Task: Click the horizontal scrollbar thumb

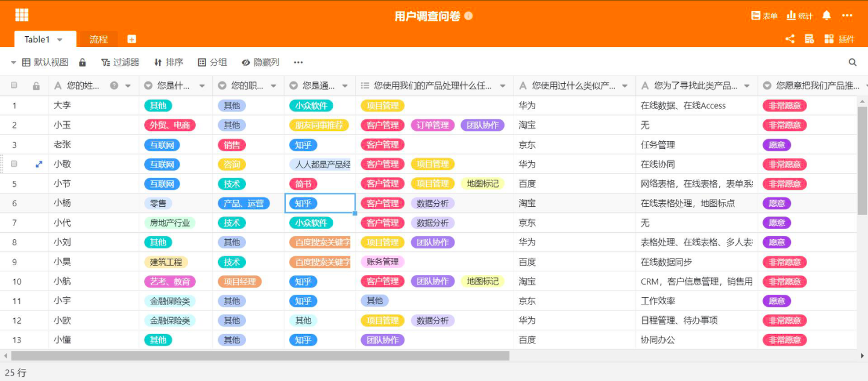Action: [x=260, y=356]
